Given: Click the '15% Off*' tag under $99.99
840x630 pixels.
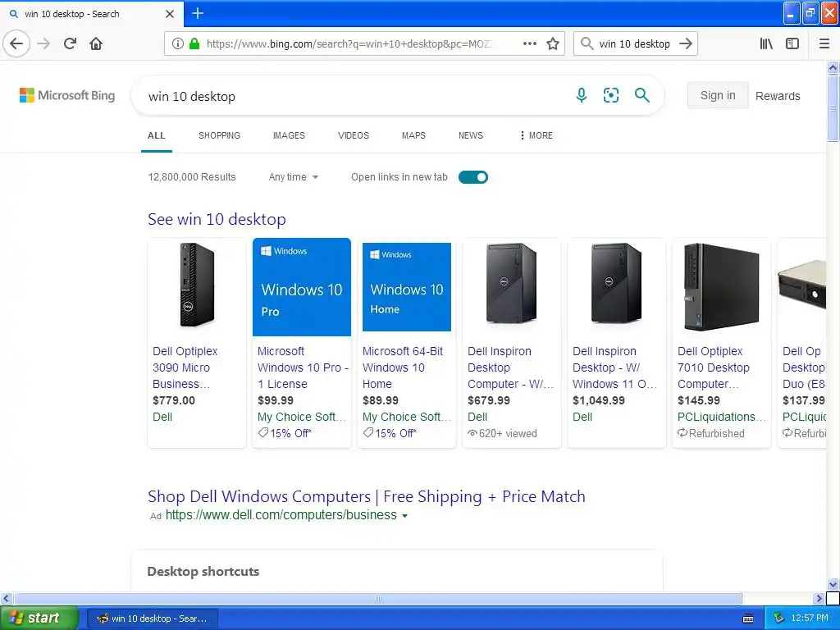Looking at the screenshot, I should click(285, 433).
